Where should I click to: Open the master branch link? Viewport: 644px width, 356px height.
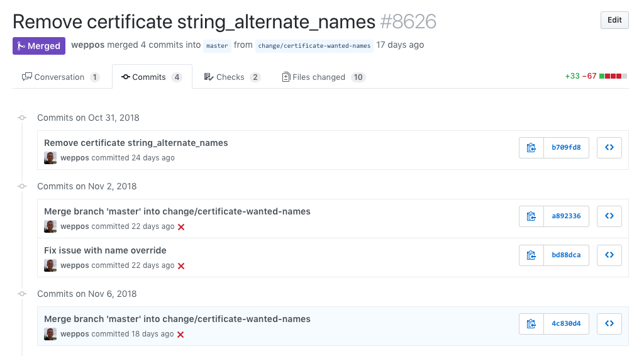pos(217,45)
